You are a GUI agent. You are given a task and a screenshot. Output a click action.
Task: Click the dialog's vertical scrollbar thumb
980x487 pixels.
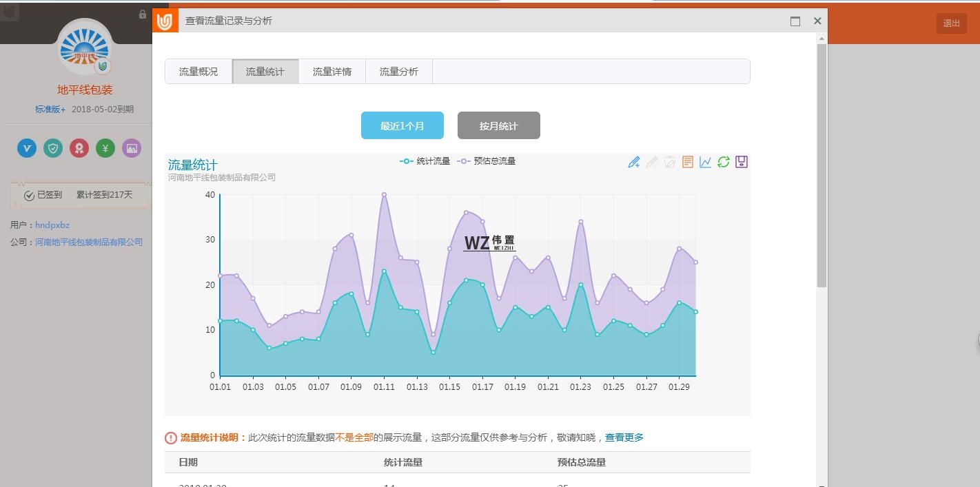tap(821, 165)
